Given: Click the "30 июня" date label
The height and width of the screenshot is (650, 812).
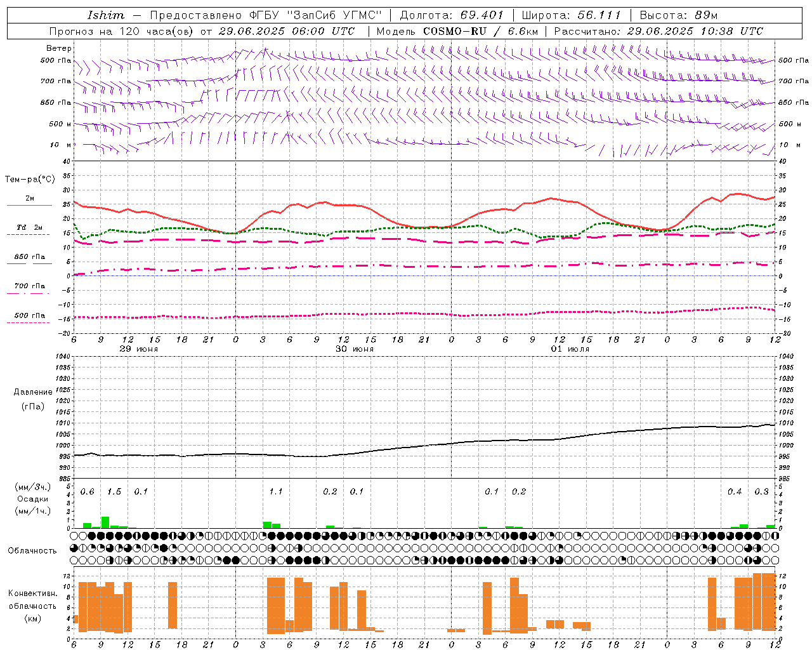Looking at the screenshot, I should click(x=355, y=349).
